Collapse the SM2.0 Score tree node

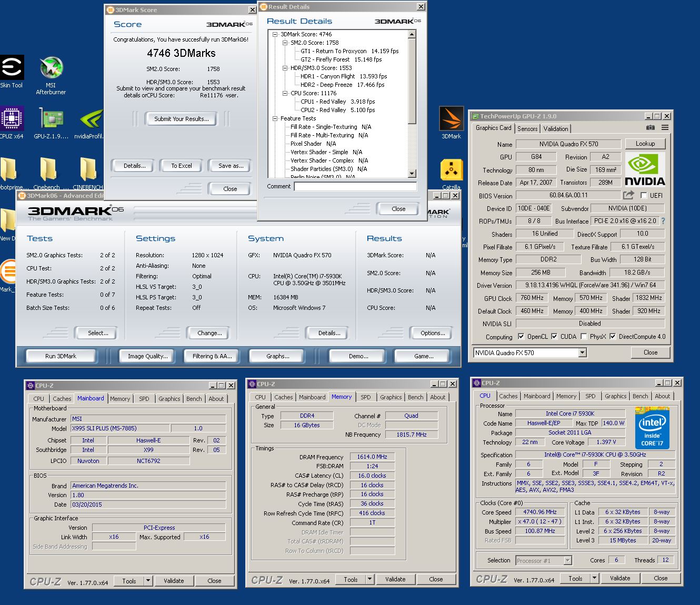(285, 43)
